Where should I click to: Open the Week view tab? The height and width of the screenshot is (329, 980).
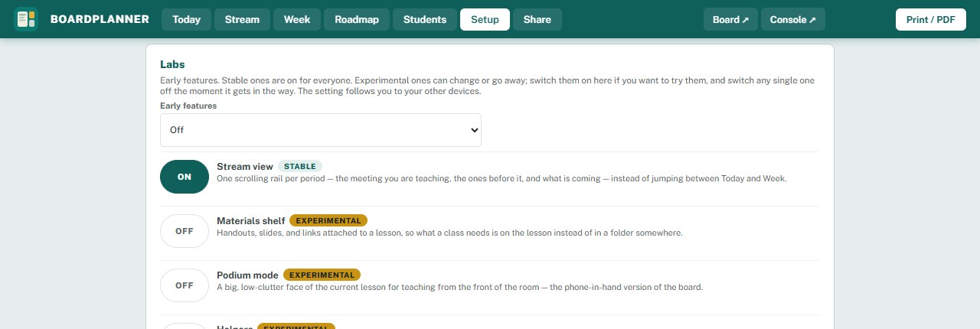[297, 19]
